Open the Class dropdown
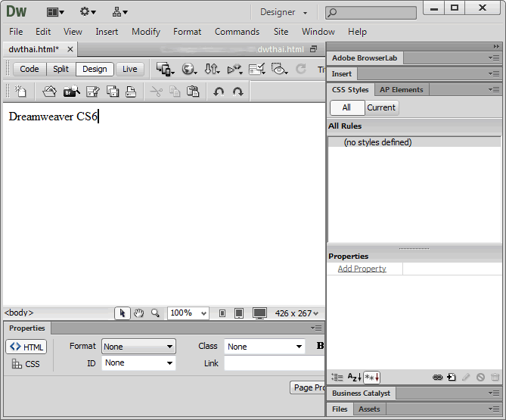Image resolution: width=506 pixels, height=420 pixels. [265, 347]
